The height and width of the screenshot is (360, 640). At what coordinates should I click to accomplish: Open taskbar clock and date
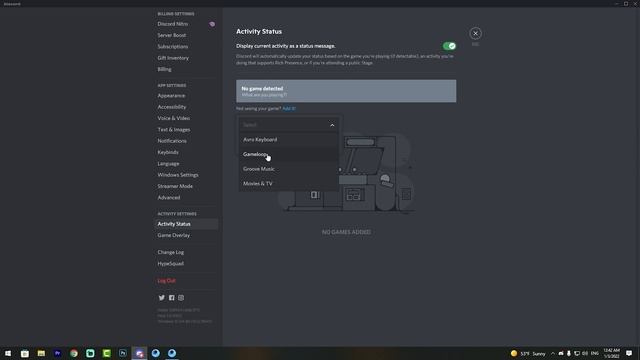[x=611, y=353]
